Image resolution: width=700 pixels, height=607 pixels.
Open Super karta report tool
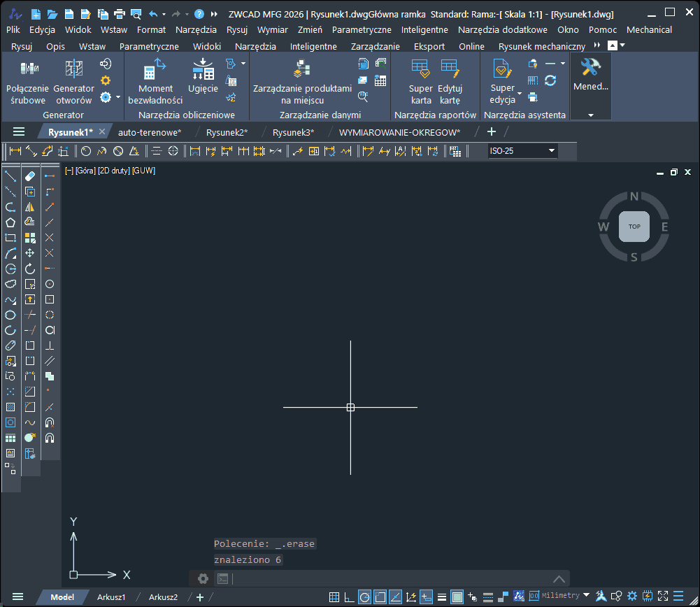(x=420, y=83)
